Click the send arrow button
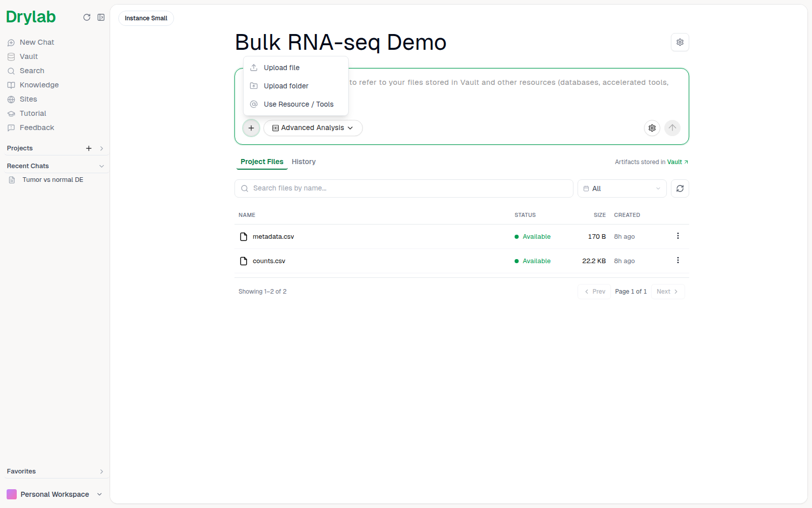The width and height of the screenshot is (812, 508). tap(672, 128)
